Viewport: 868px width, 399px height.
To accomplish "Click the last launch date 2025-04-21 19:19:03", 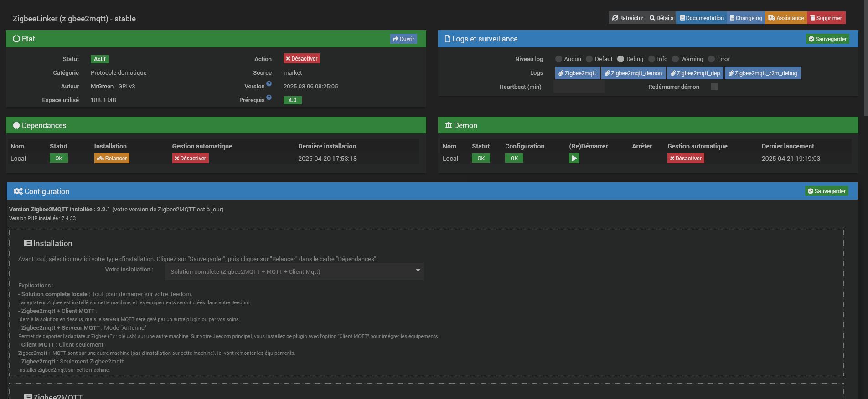I will coord(791,159).
